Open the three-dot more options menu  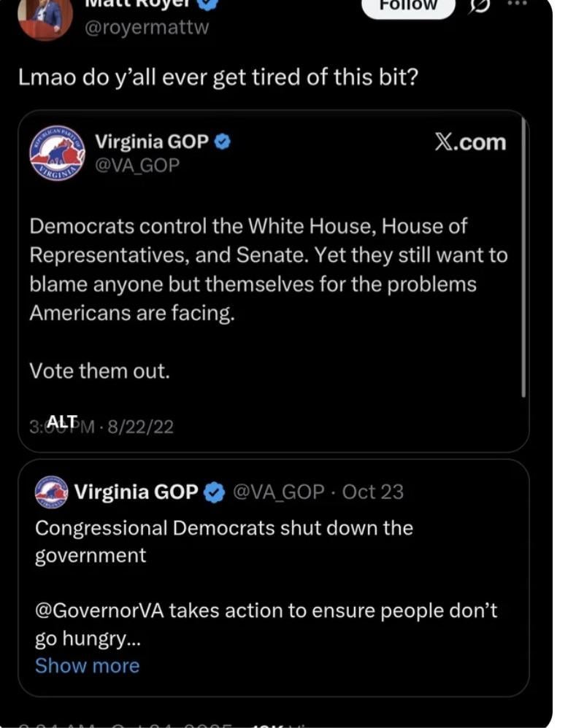516,4
